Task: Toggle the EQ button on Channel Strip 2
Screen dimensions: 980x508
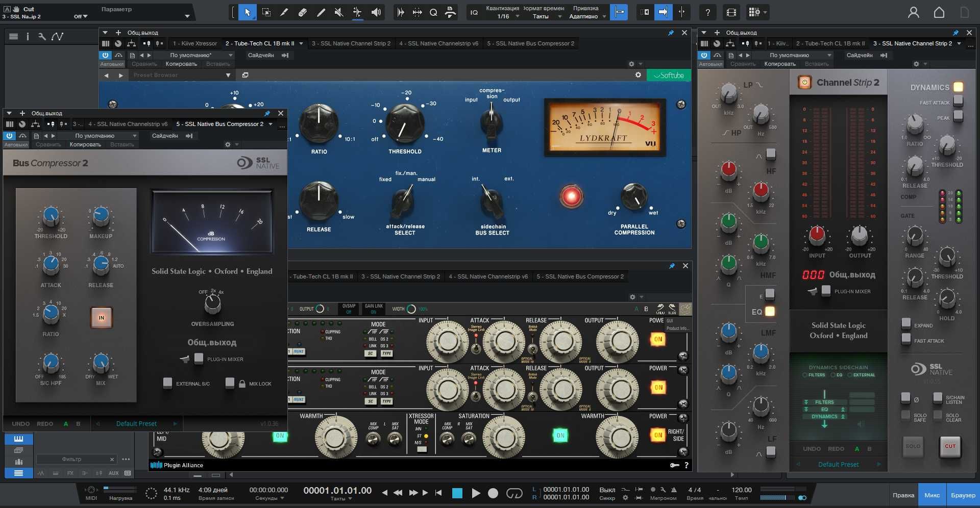Action: tap(770, 311)
